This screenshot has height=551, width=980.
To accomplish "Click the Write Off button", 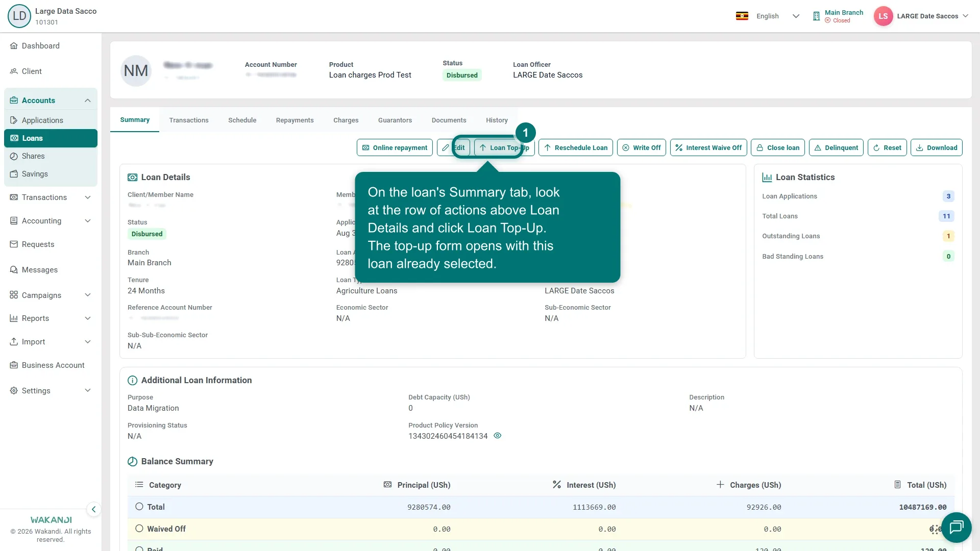I will (642, 148).
